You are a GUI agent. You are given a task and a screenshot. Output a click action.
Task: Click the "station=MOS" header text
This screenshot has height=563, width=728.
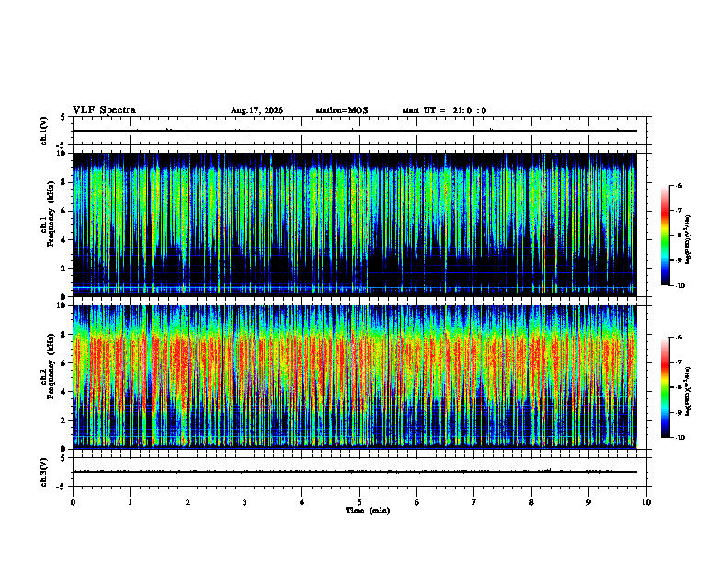342,110
